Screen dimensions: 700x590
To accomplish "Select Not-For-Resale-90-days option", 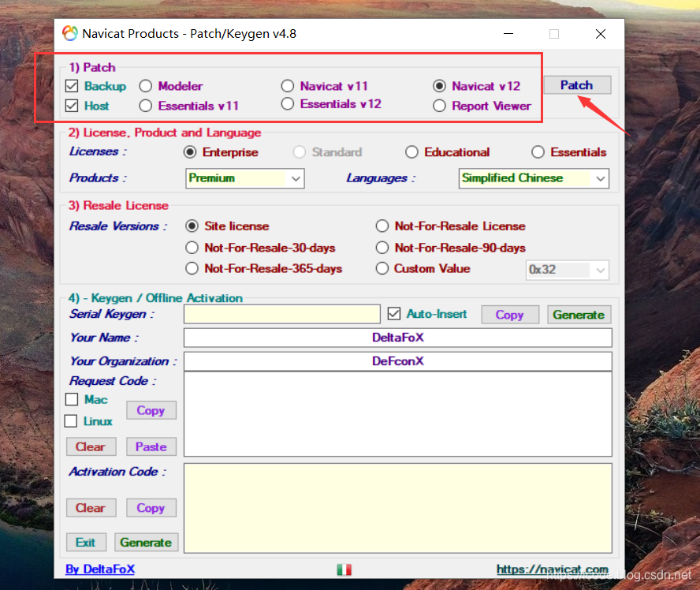I will [382, 248].
